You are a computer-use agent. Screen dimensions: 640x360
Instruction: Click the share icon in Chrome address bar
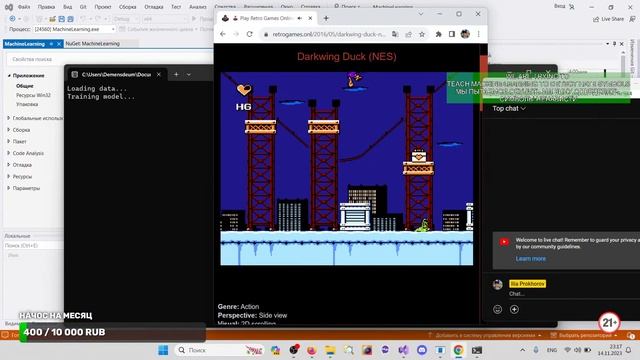tap(408, 34)
